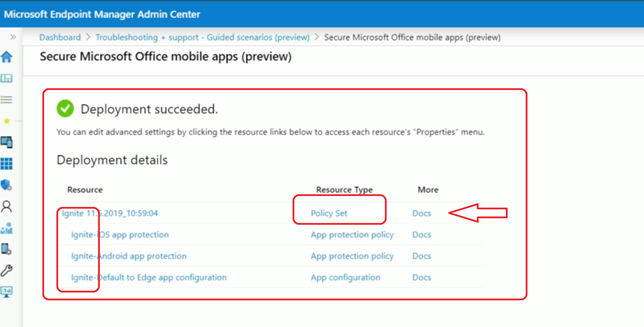This screenshot has width=644, height=327.
Task: Click the Favorites star icon
Action: point(6,121)
